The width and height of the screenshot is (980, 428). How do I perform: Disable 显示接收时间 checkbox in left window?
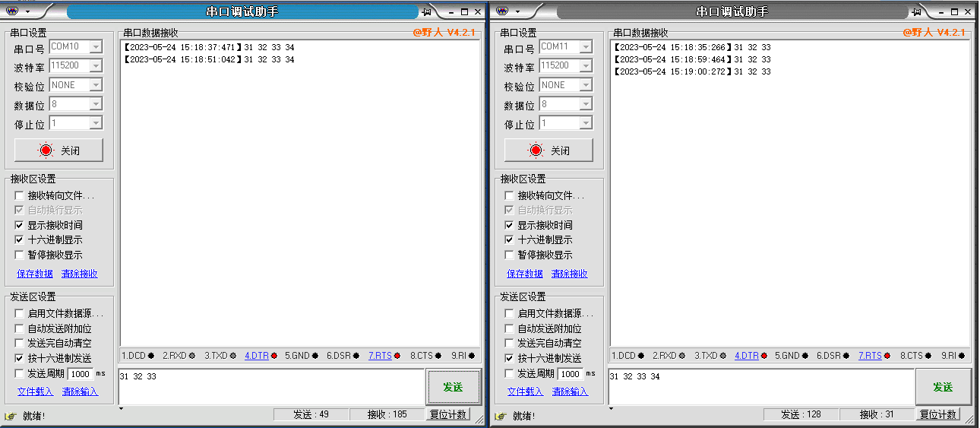(x=20, y=226)
